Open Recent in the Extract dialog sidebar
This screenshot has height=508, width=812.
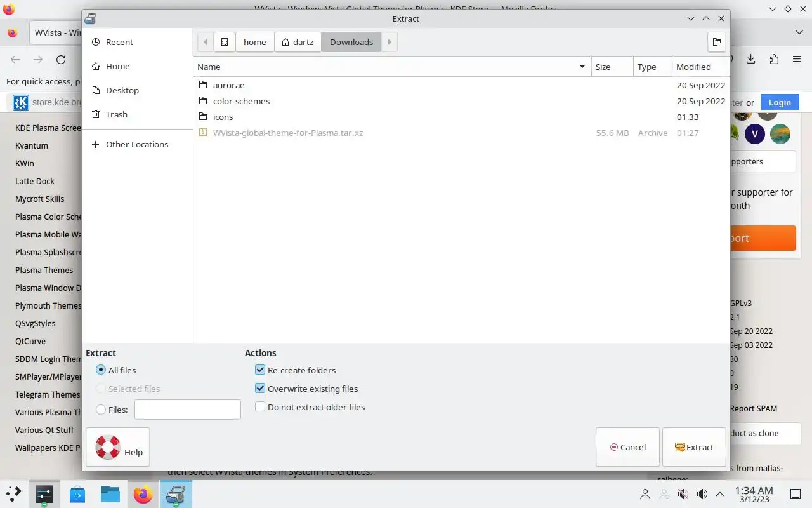(137, 42)
